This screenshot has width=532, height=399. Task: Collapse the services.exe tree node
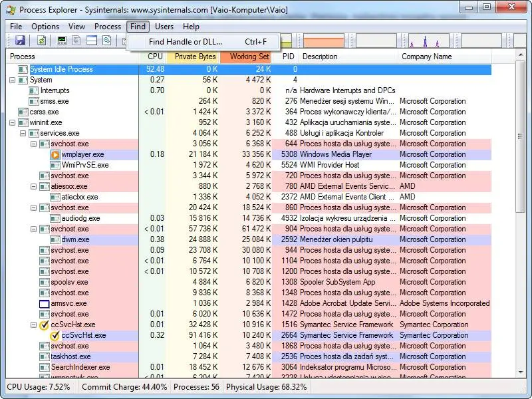coord(23,133)
